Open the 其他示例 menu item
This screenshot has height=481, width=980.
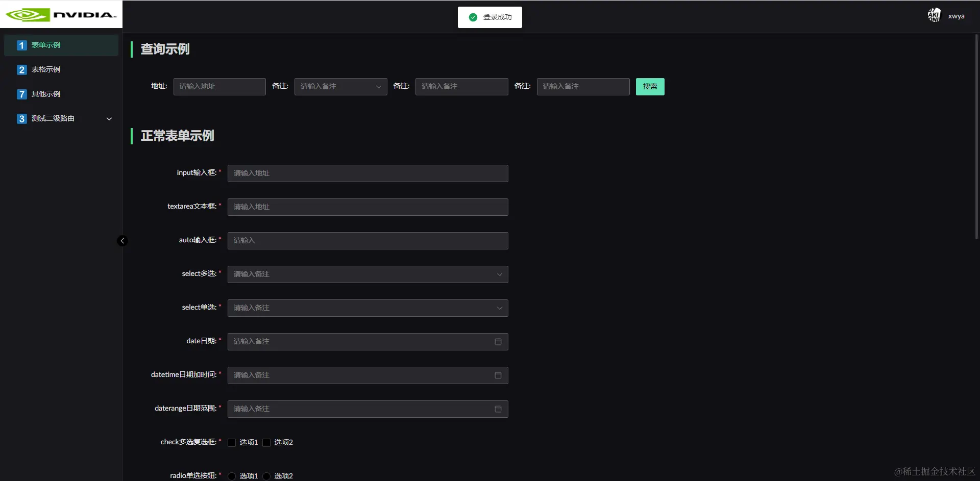click(61, 94)
